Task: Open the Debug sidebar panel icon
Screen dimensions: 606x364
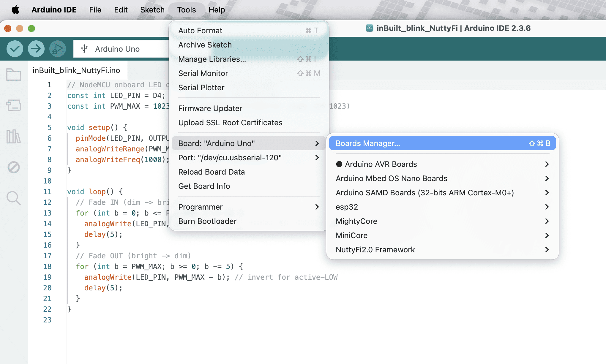Action: point(14,167)
